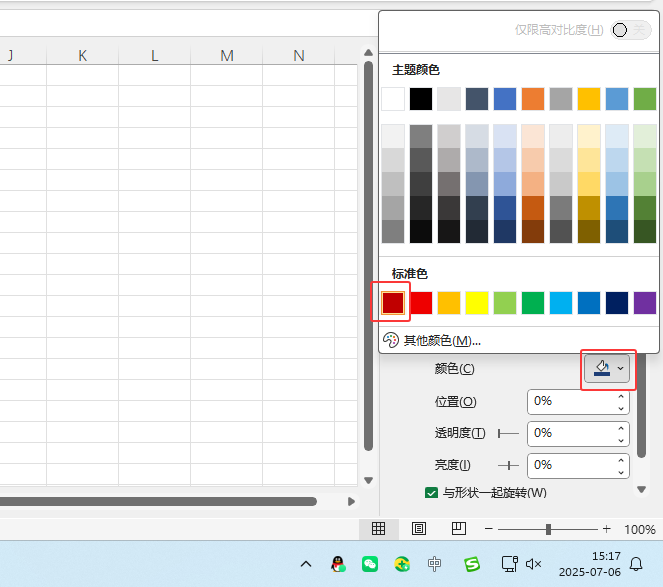Pick the yellow standard color swatch
Screen dimensions: 663x587
pyautogui.click(x=477, y=303)
